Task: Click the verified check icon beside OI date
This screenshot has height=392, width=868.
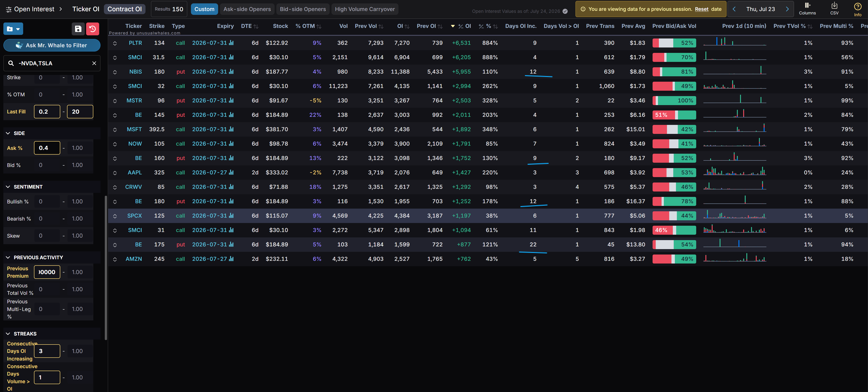Action: [x=565, y=11]
